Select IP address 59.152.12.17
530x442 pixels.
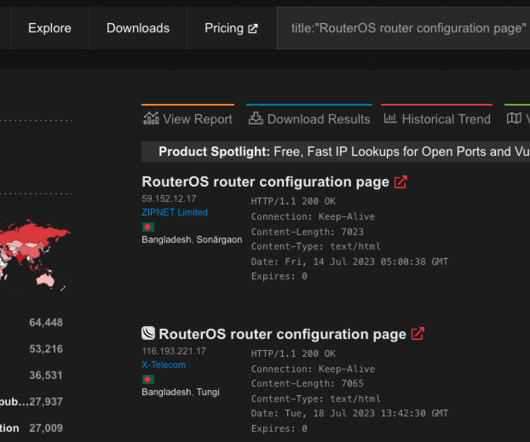click(x=169, y=199)
